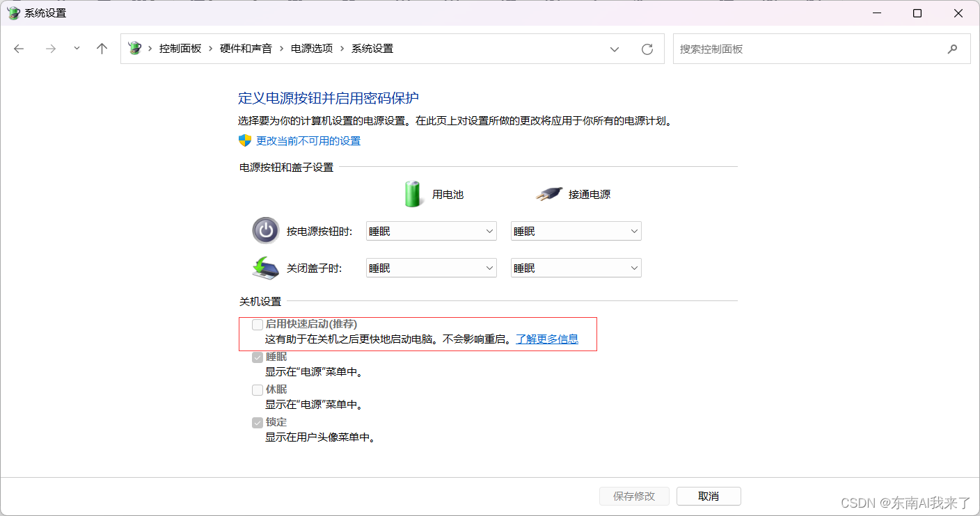Go up one level with the up arrow
980x516 pixels.
pos(102,49)
